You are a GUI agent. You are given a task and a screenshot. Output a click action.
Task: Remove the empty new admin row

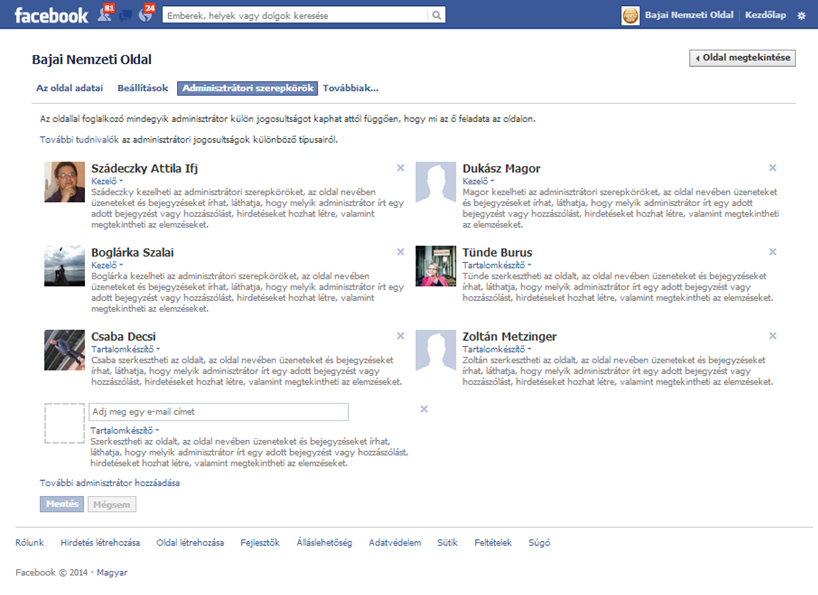point(424,409)
